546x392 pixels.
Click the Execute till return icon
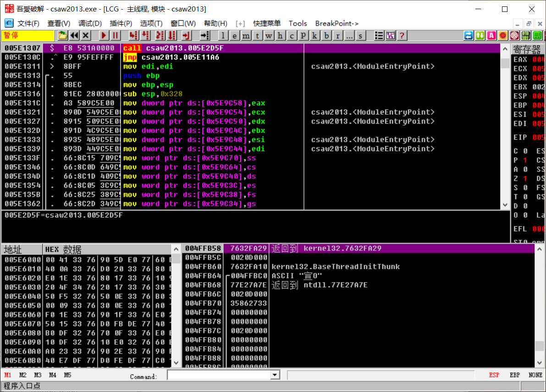tap(186, 35)
